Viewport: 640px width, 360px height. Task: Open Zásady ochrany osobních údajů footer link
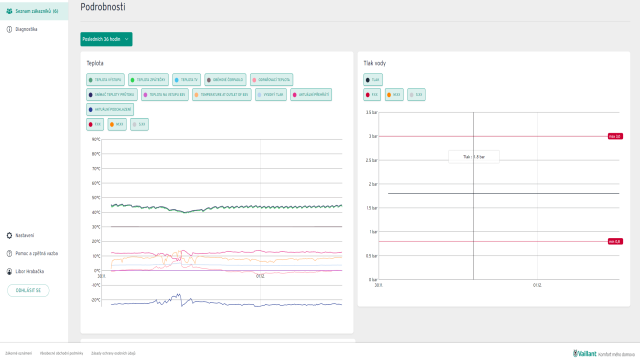(x=113, y=353)
